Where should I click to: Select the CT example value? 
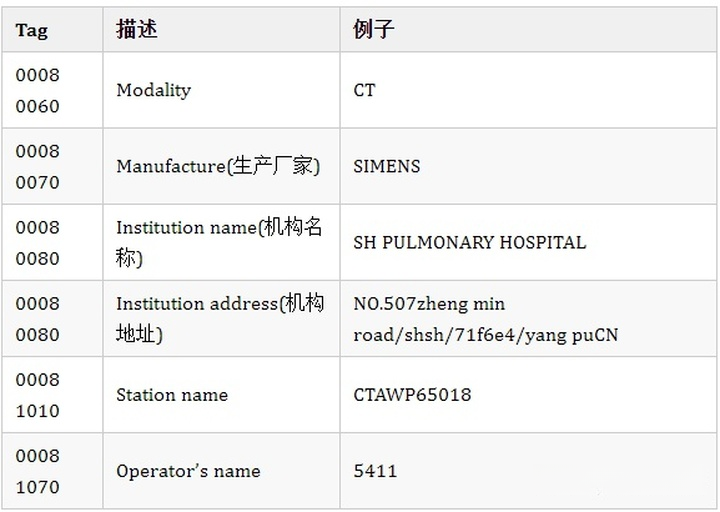pos(365,90)
